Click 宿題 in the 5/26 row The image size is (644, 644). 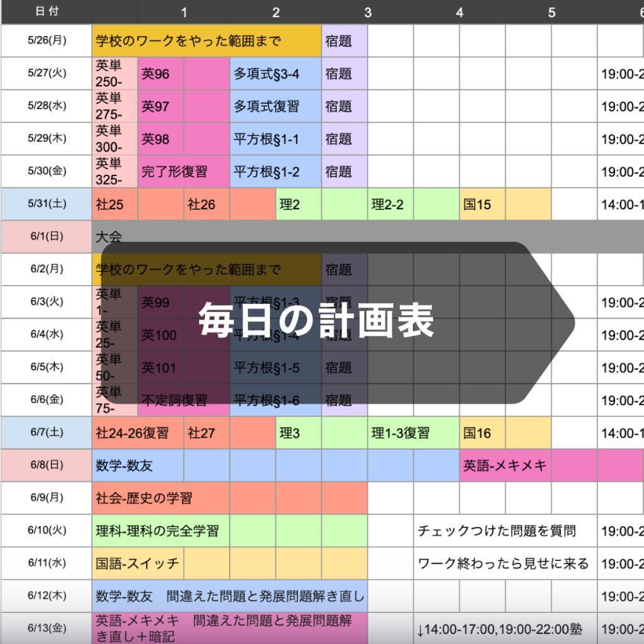click(345, 41)
